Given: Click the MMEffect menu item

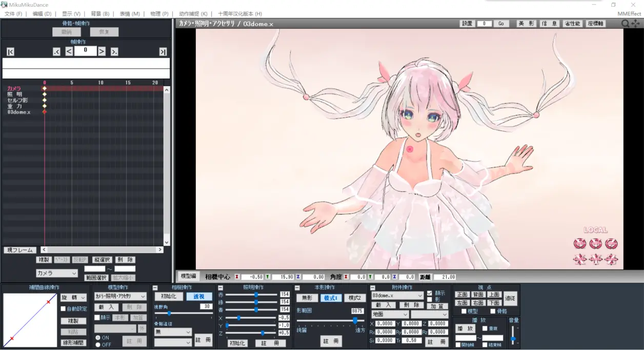Looking at the screenshot, I should [x=629, y=14].
